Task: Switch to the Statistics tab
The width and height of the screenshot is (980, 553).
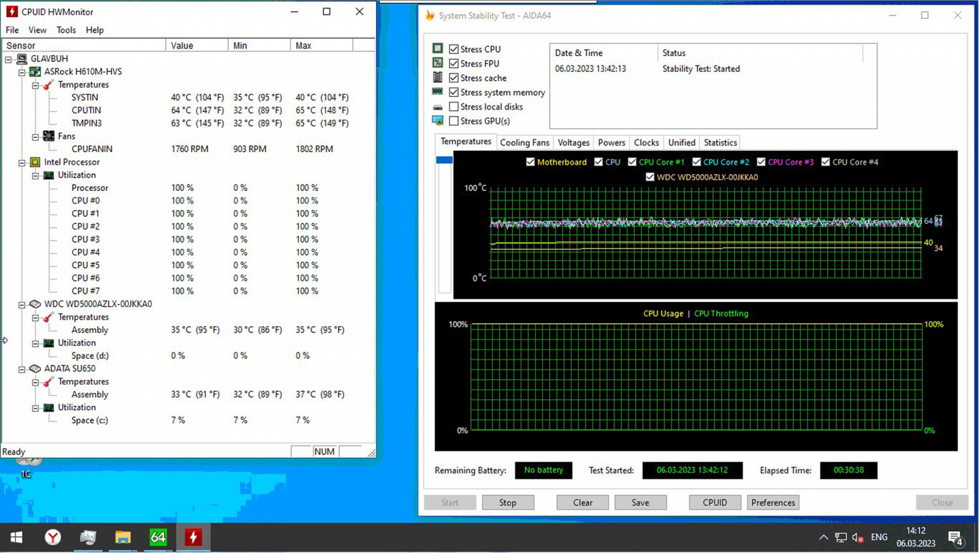Action: 720,143
